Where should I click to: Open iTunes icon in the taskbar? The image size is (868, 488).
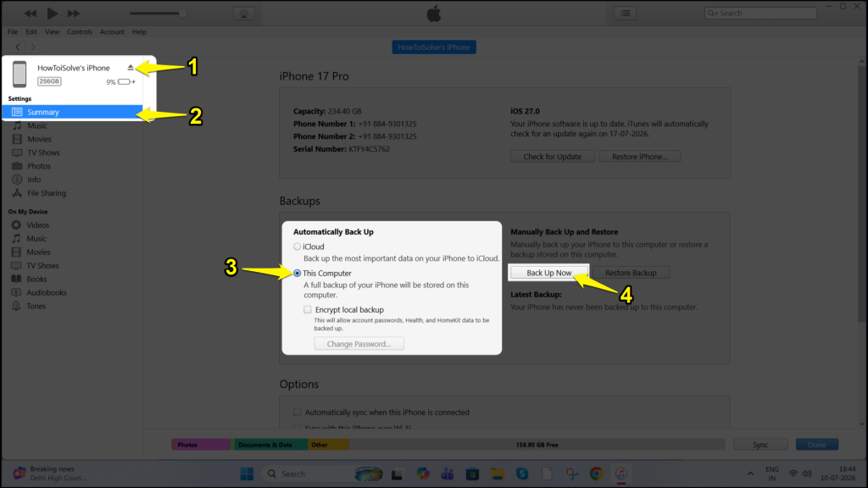tap(621, 474)
